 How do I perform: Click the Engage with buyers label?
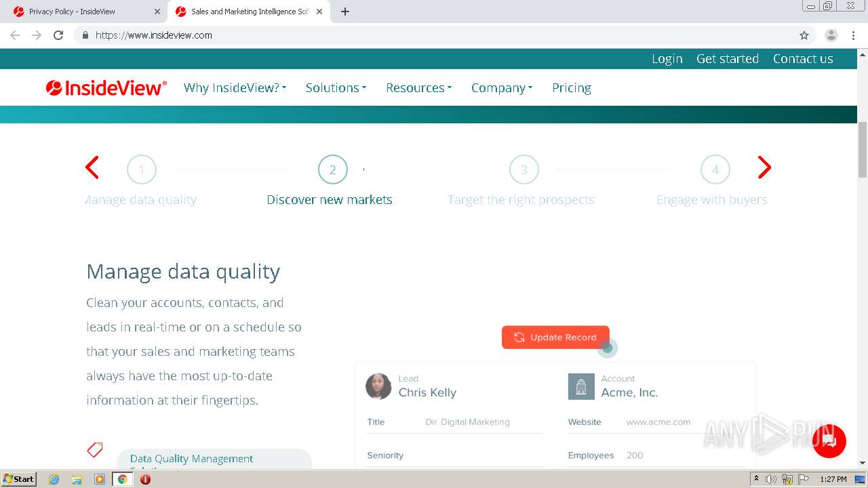tap(712, 200)
